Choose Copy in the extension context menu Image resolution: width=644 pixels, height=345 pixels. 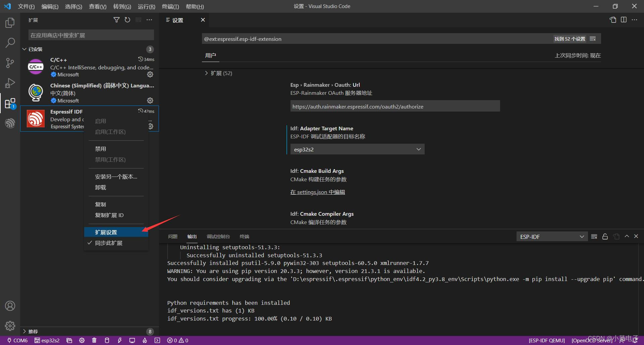pos(116,204)
